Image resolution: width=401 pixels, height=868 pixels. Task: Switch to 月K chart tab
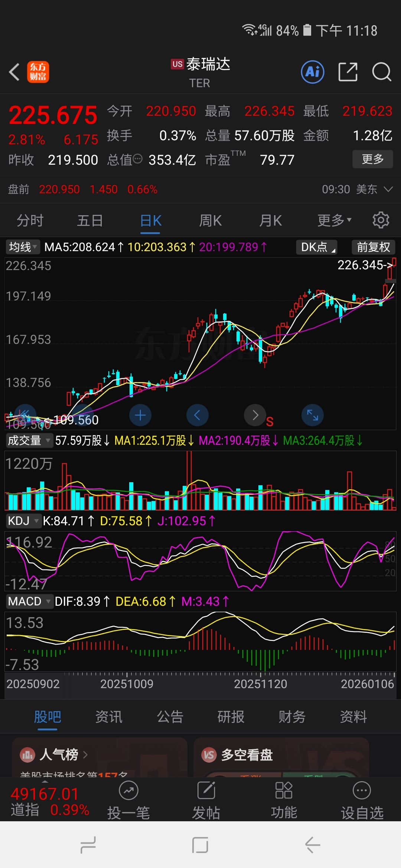[x=271, y=220]
